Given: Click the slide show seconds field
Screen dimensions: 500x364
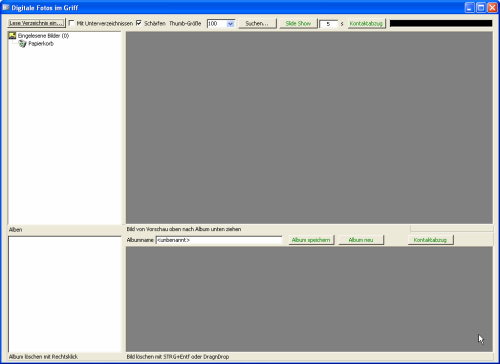Looking at the screenshot, I should point(328,24).
